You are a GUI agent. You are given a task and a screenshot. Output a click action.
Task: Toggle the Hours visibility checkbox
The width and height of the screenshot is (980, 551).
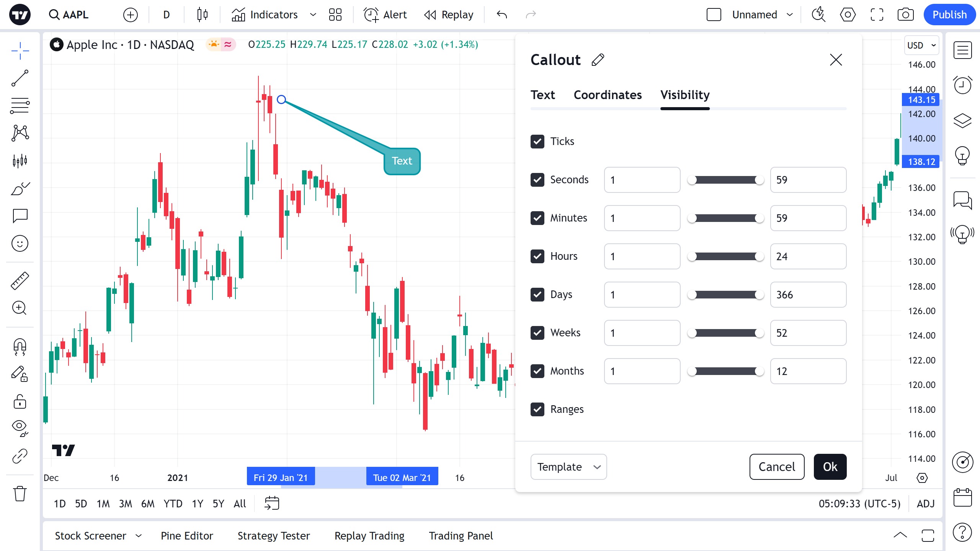(537, 256)
